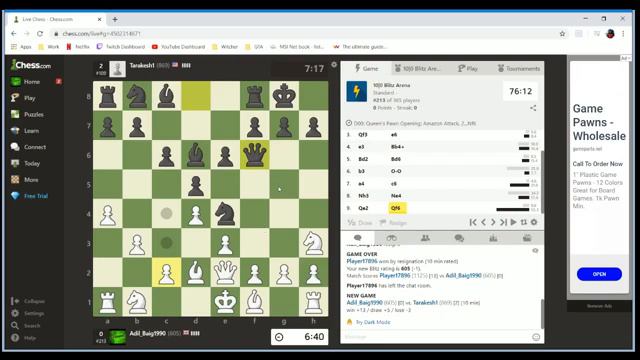Go back in the browser
Image resolution: width=640 pixels, height=360 pixels.
(14, 33)
